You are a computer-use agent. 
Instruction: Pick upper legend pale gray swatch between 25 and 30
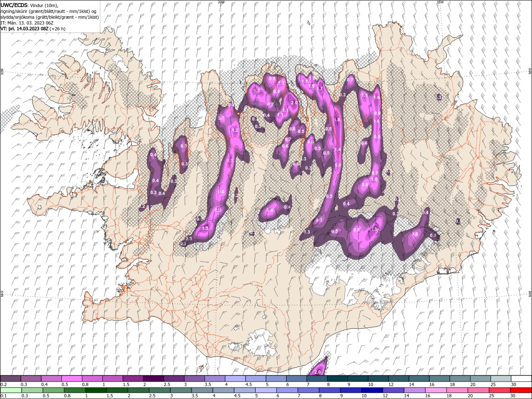tap(500, 379)
